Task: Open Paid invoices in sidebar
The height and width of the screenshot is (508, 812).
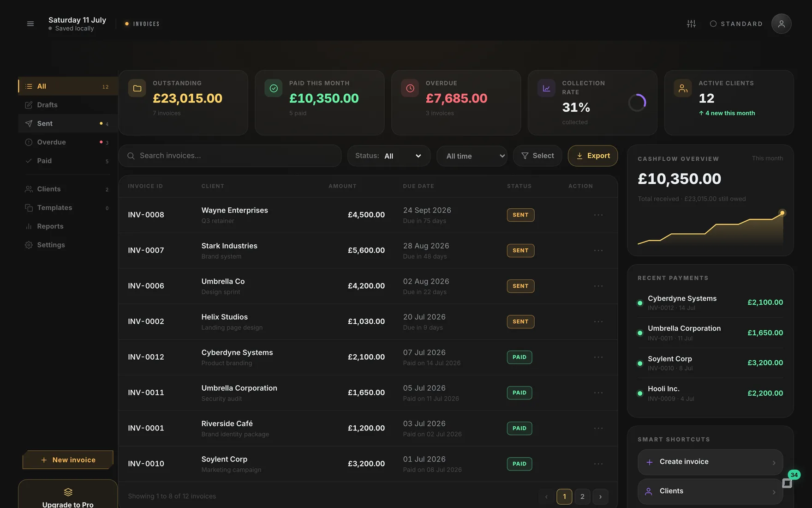Action: (x=67, y=161)
